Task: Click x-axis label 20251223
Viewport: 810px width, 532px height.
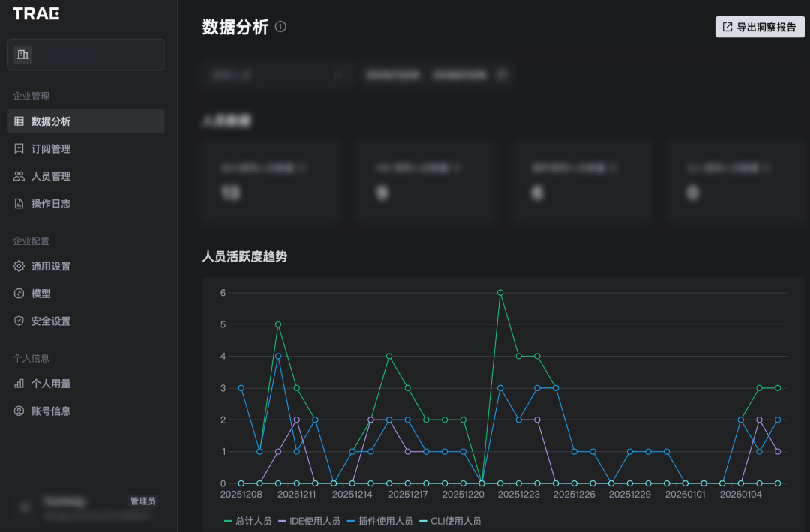Action: coord(519,495)
